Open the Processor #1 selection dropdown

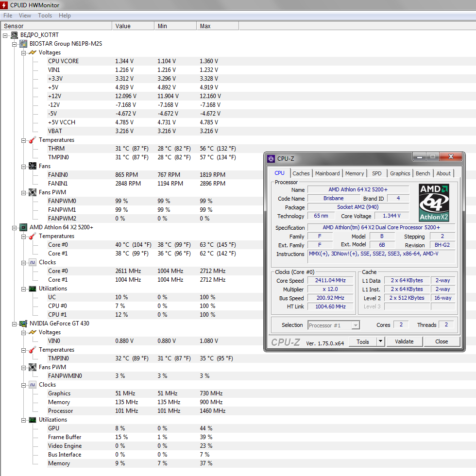(x=356, y=325)
